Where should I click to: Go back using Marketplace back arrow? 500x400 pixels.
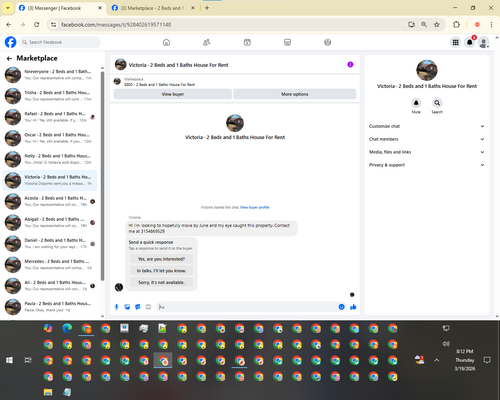click(9, 58)
